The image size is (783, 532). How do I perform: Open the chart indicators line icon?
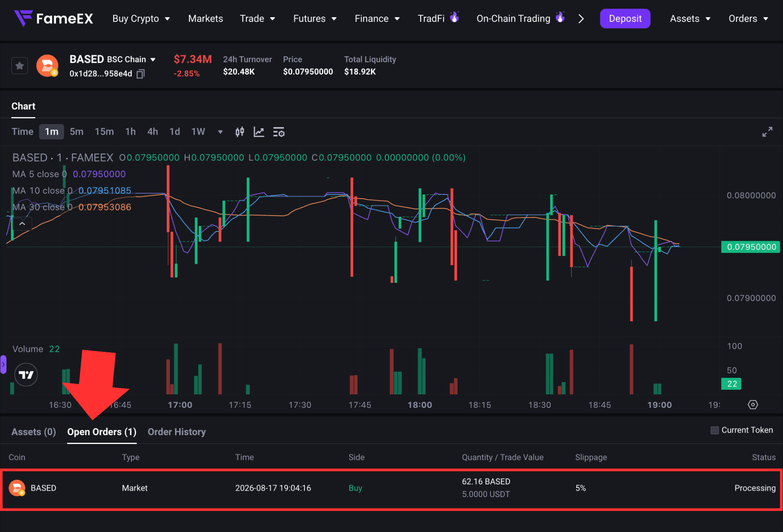click(x=259, y=132)
